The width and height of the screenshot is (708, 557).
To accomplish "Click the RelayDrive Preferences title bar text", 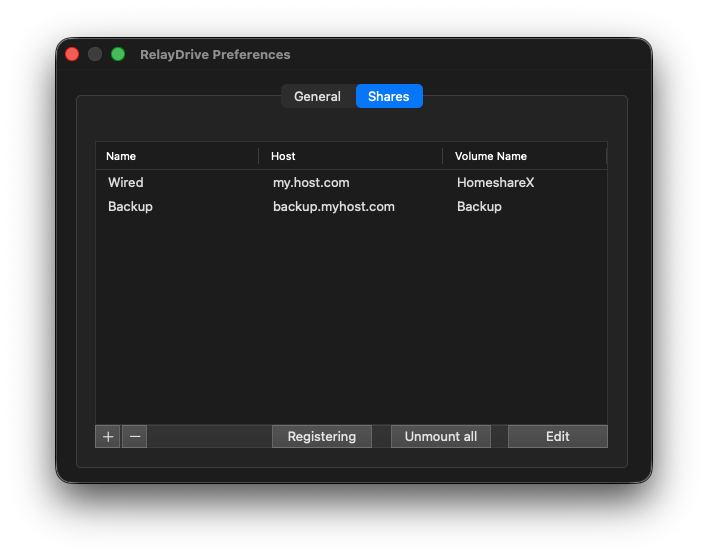I will (215, 54).
